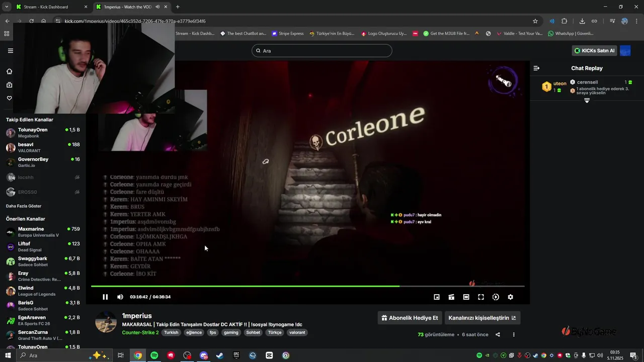Open offline channel EROSS0
The image size is (644, 362).
coord(43,192)
